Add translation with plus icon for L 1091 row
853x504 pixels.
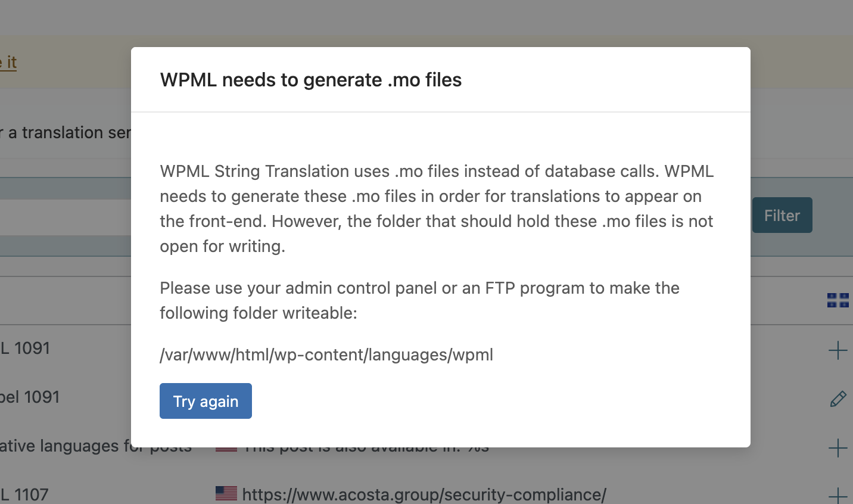click(838, 350)
